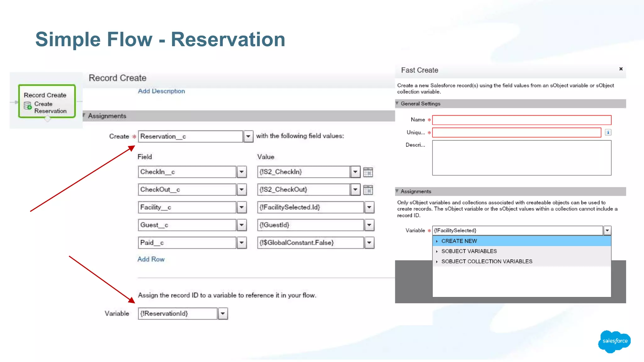Click into the Fast Create Name field
Viewport: 644px width, 362px height.
[x=522, y=120]
